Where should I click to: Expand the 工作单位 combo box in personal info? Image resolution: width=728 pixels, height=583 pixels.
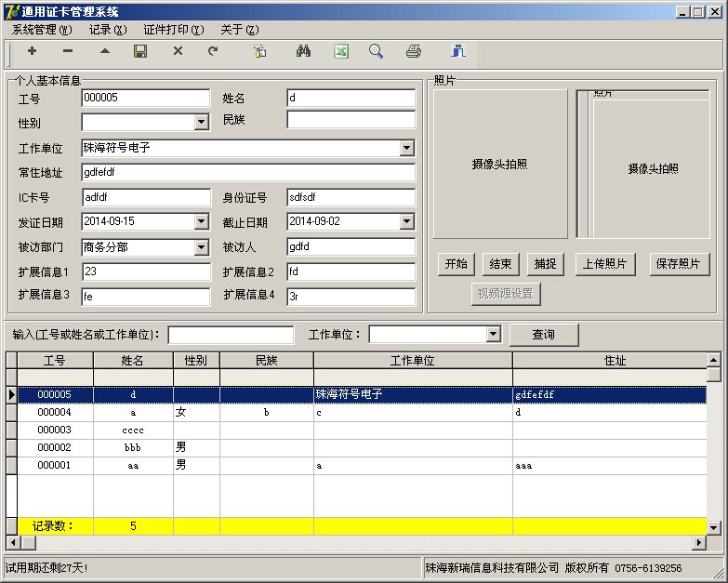[x=406, y=148]
